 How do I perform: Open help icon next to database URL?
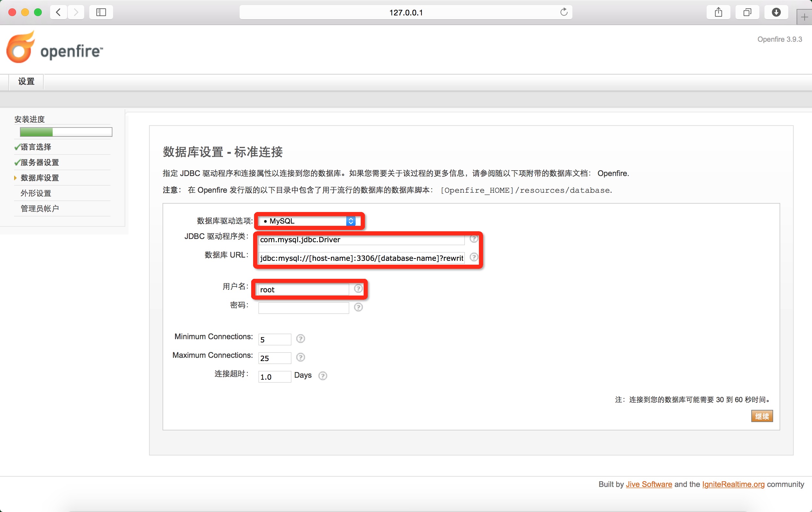point(474,257)
